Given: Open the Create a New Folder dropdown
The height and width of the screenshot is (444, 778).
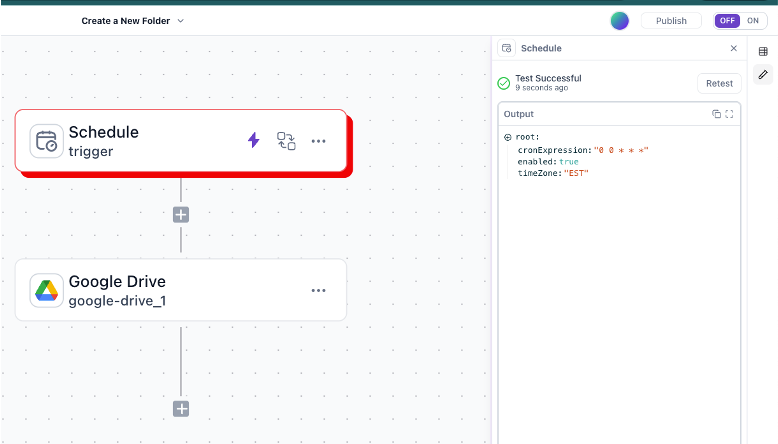Looking at the screenshot, I should click(180, 21).
